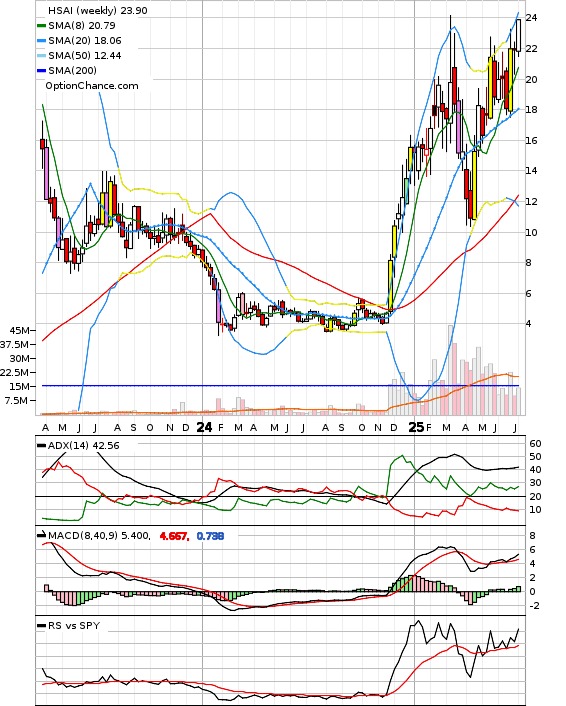
Task: Click the RS vs SPY label
Action: coord(74,625)
